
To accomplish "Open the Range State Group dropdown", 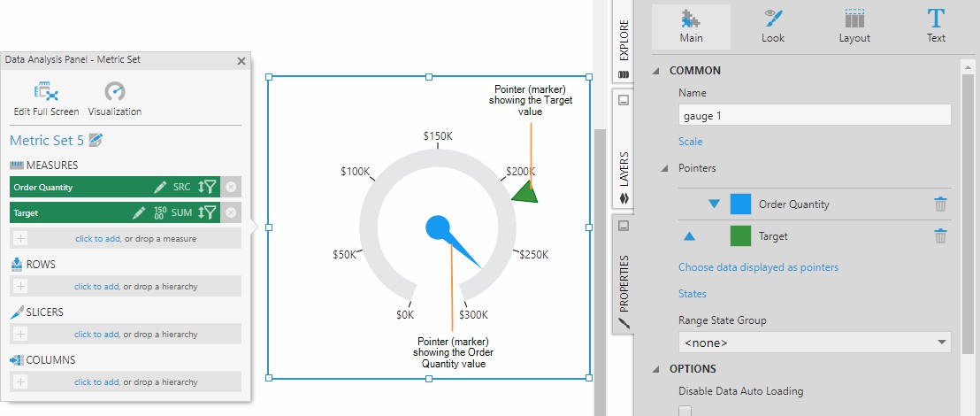I will (814, 343).
